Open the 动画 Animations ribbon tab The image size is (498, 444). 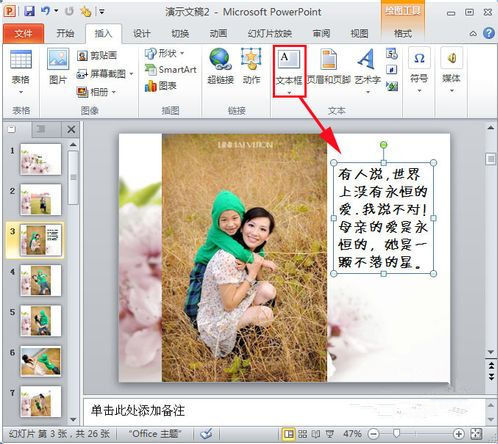218,33
